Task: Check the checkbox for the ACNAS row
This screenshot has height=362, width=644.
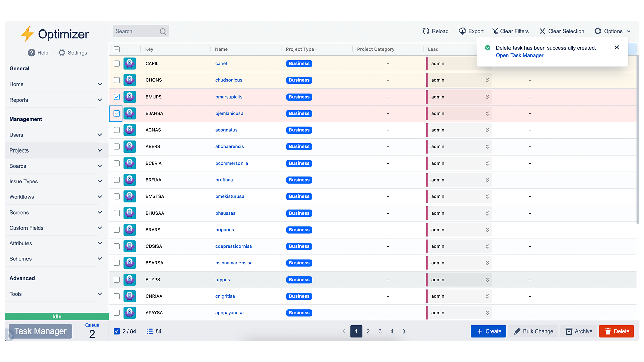Action: pos(116,130)
